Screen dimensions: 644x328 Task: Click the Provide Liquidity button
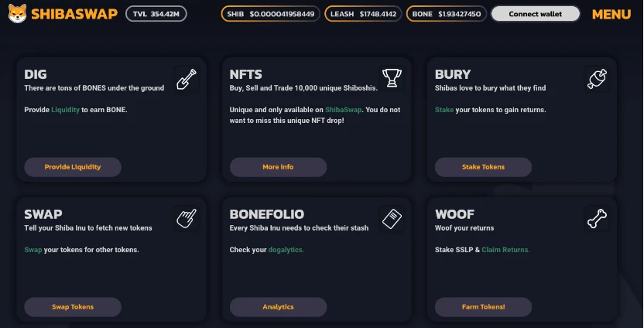coord(73,166)
